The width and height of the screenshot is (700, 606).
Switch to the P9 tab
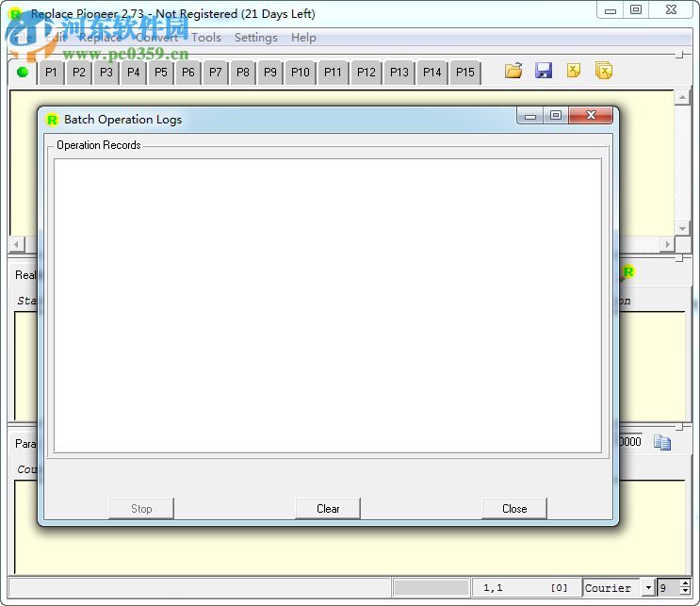click(x=270, y=73)
